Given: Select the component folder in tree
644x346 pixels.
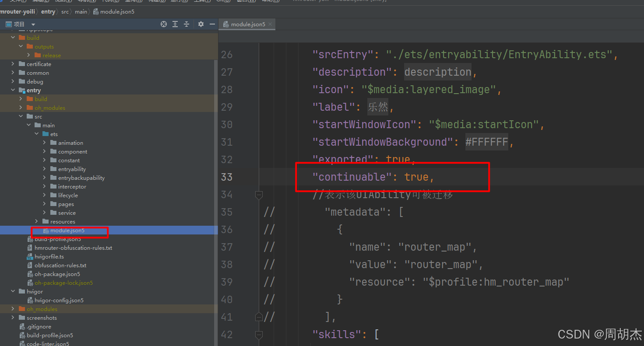Looking at the screenshot, I should click(73, 151).
